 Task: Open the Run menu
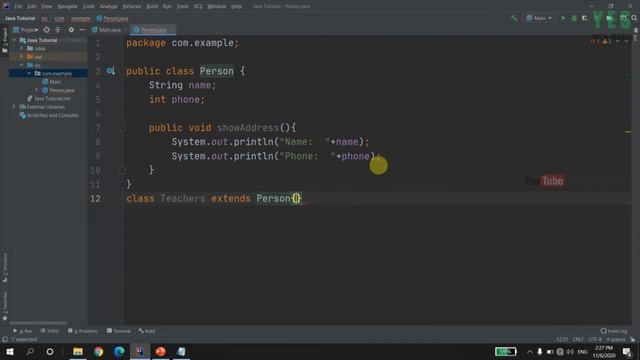pos(167,7)
